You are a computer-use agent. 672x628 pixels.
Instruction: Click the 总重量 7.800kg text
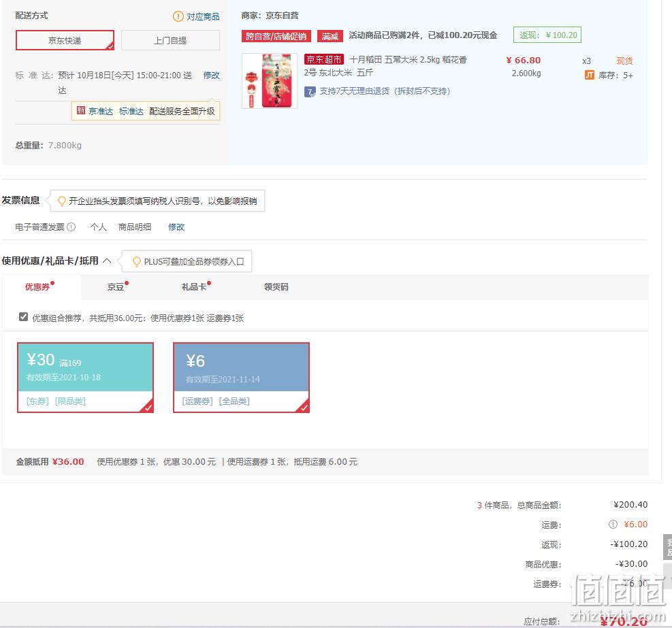click(x=48, y=145)
